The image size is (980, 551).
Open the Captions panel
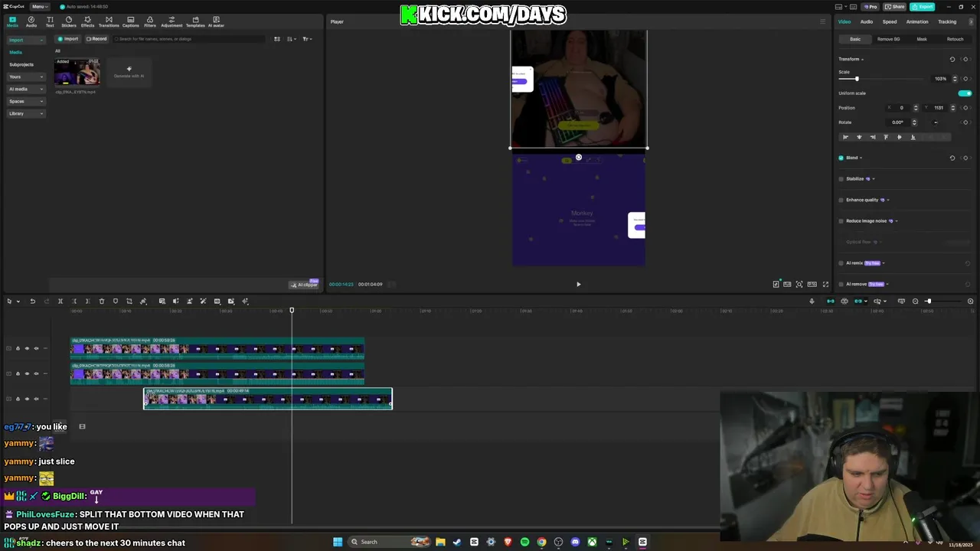click(x=131, y=21)
